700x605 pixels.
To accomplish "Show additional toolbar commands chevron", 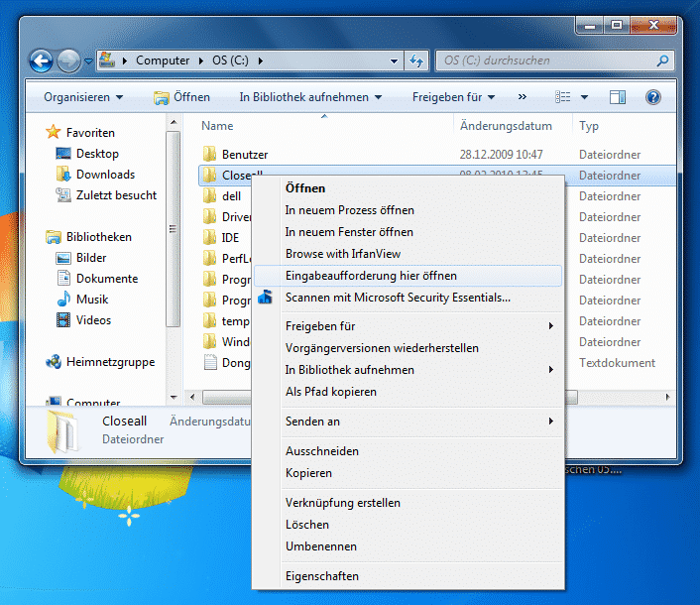I will coord(522,97).
